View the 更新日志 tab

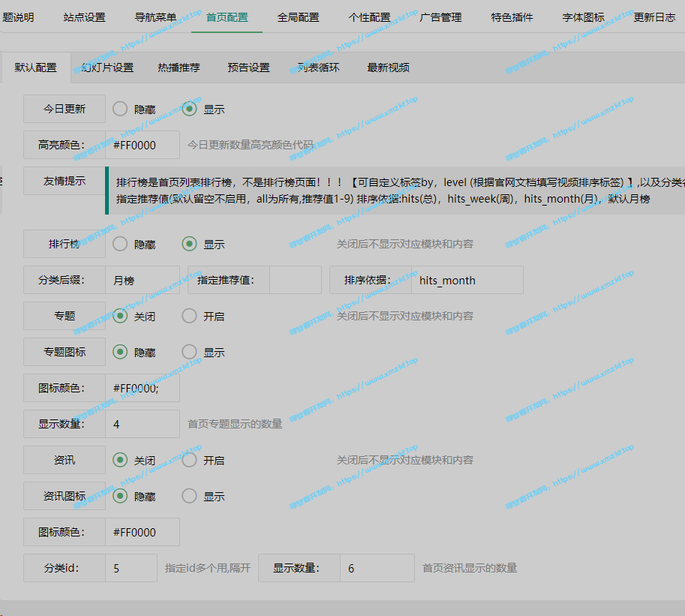654,17
